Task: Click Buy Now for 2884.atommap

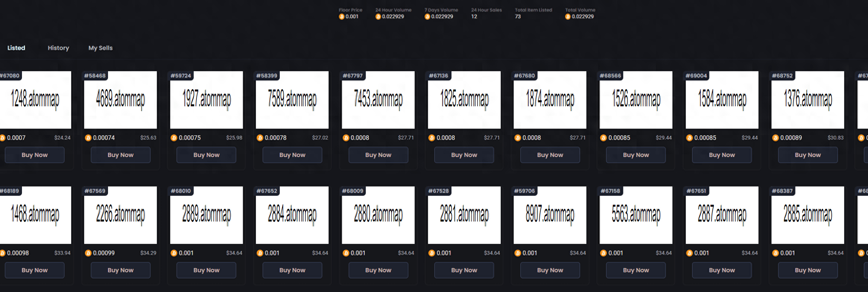Action: 292,270
